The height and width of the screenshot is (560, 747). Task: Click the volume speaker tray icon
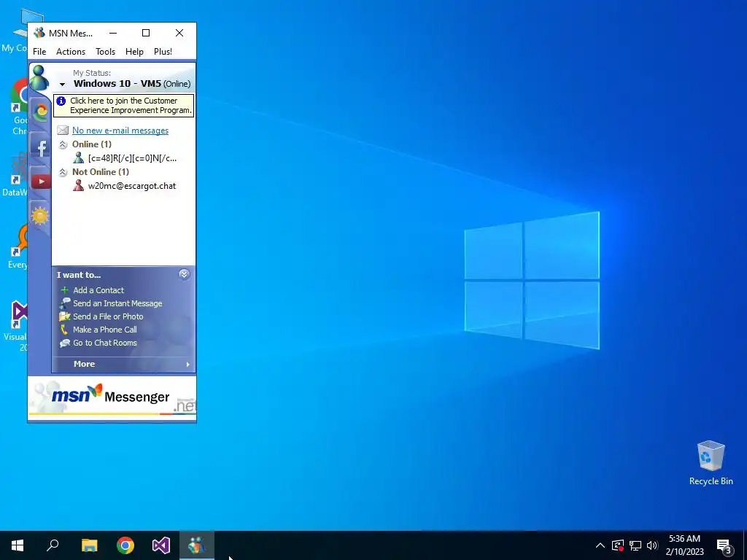click(x=652, y=545)
